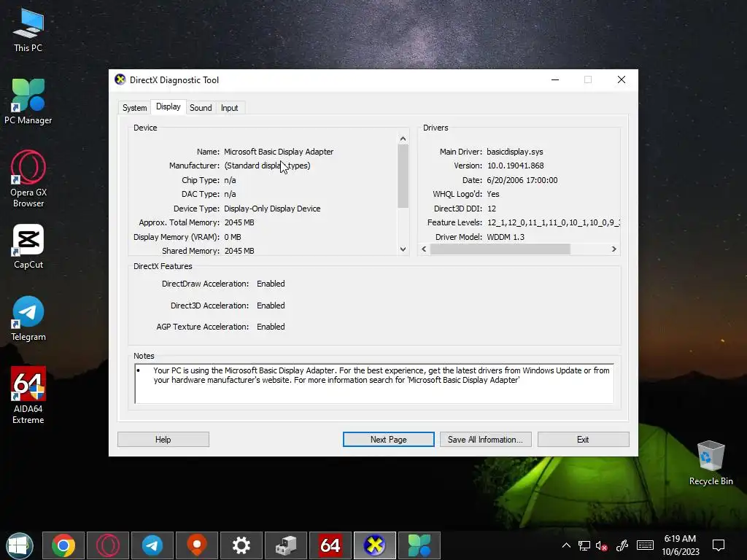
Task: Open the Recycle Bin on the desktop
Action: click(x=711, y=463)
